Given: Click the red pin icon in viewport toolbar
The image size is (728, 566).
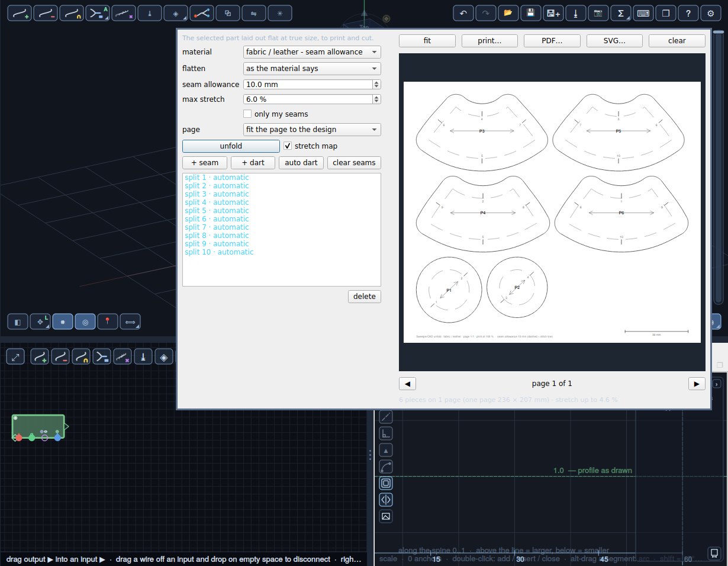Looking at the screenshot, I should (x=108, y=322).
